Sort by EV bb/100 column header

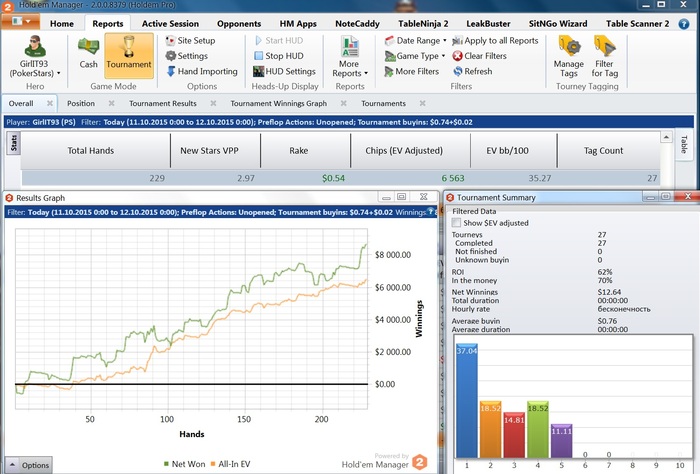pyautogui.click(x=513, y=150)
